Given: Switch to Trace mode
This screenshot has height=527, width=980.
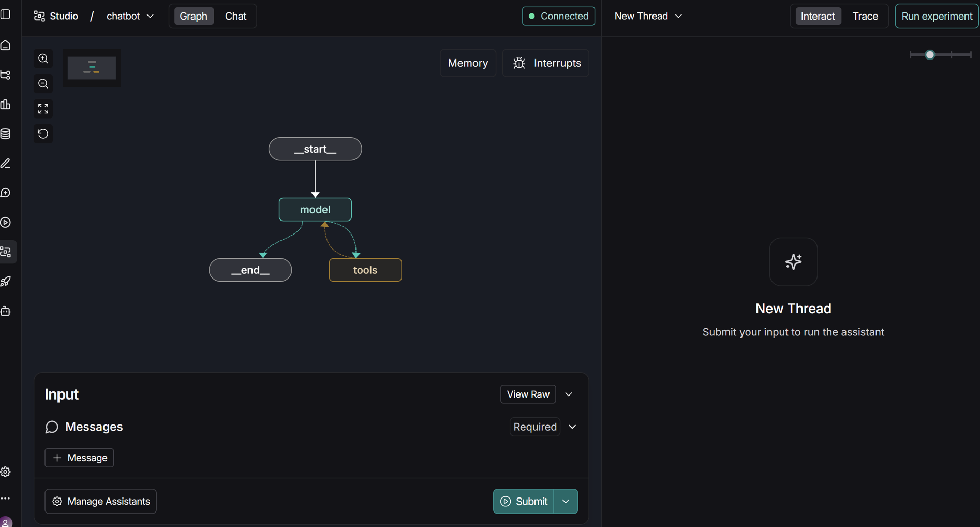Looking at the screenshot, I should [x=865, y=16].
